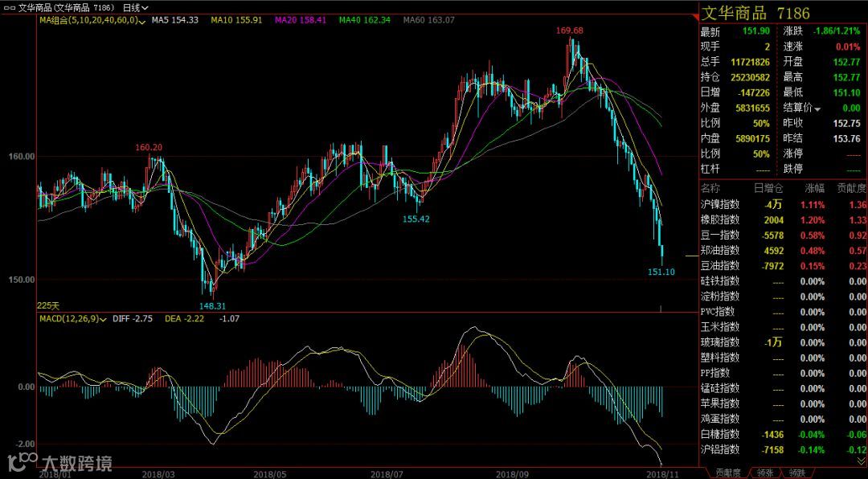Click the 开盘 value 152.77
Screen dimensions: 868x479
[x=847, y=63]
